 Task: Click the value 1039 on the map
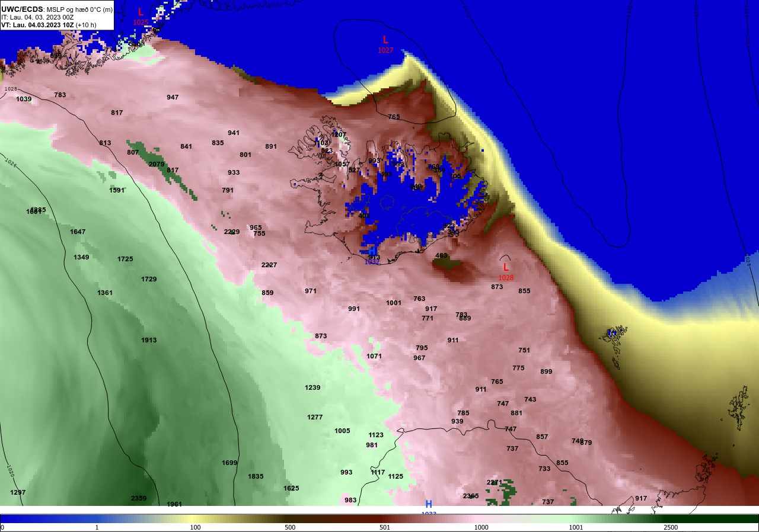24,99
